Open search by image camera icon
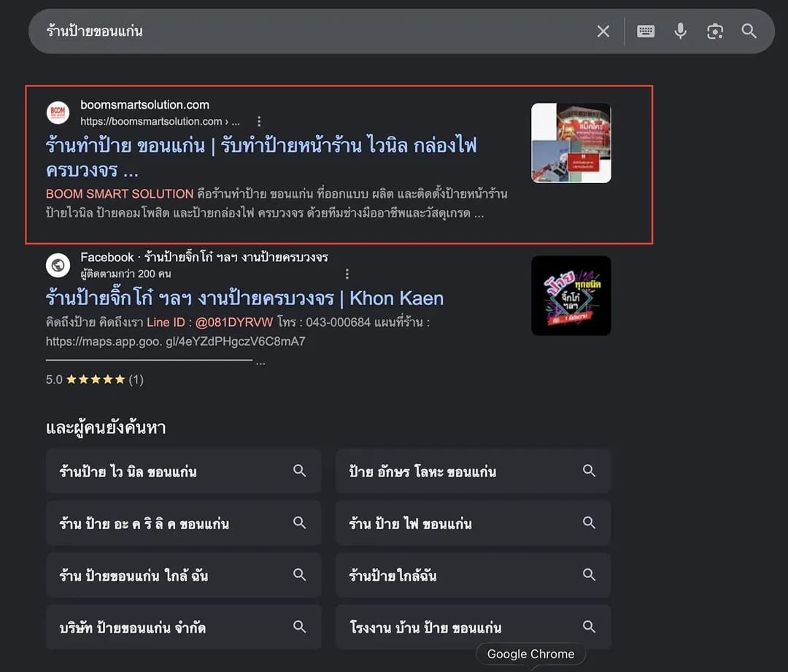Viewport: 788px width, 672px height. (x=714, y=31)
